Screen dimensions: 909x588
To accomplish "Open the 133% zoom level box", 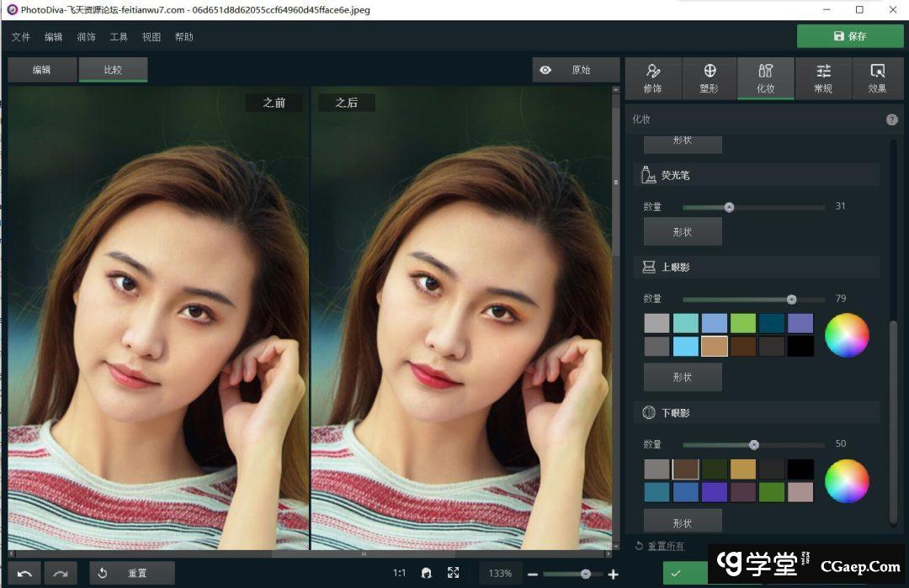I will click(500, 573).
